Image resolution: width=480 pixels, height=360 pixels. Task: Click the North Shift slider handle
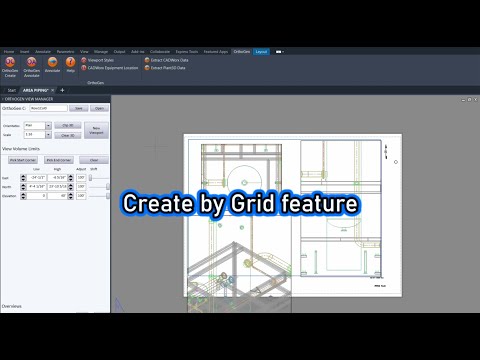point(107,187)
